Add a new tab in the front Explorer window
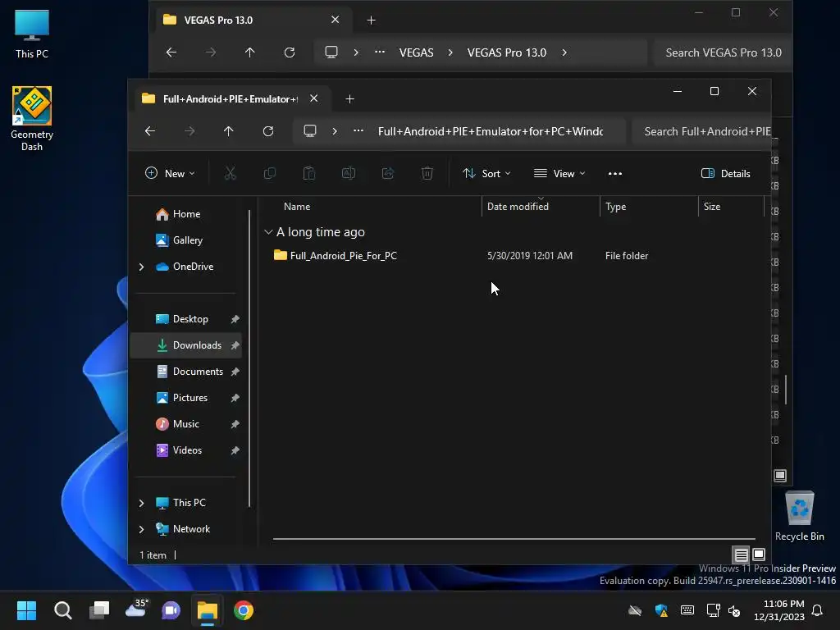The width and height of the screenshot is (840, 630). (349, 99)
